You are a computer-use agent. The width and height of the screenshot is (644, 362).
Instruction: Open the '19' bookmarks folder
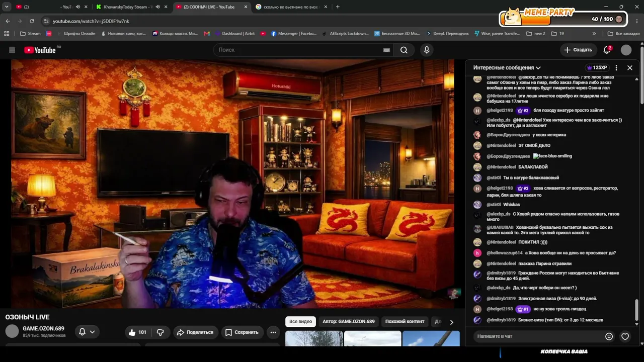pyautogui.click(x=557, y=34)
